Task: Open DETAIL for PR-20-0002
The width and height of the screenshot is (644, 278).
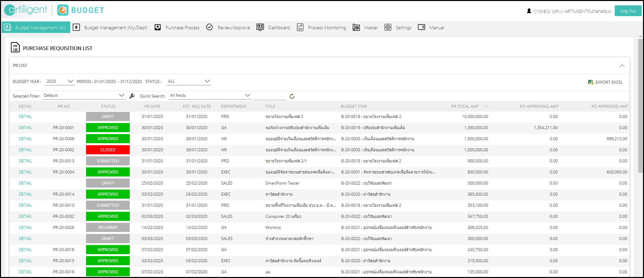Action: point(26,150)
